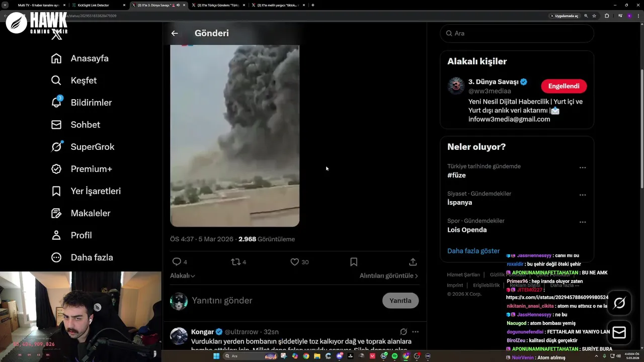Click the back arrow next to Gönderi
The height and width of the screenshot is (362, 644).
point(175,33)
